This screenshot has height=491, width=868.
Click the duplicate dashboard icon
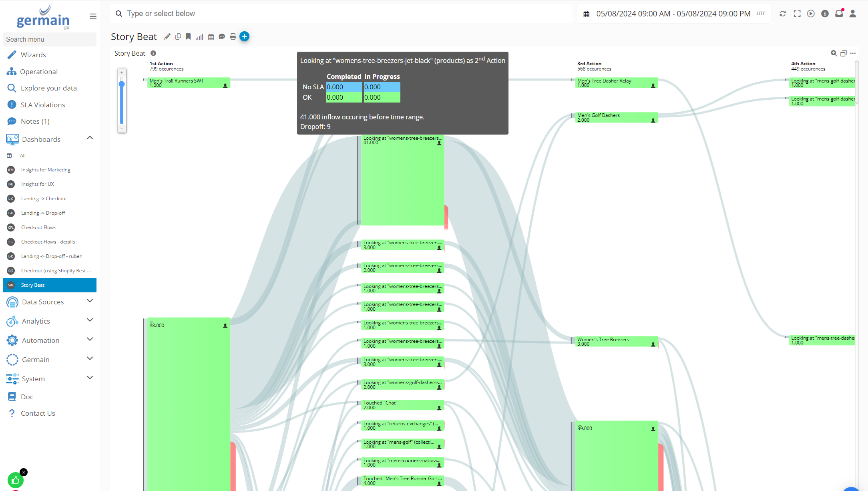pos(178,36)
